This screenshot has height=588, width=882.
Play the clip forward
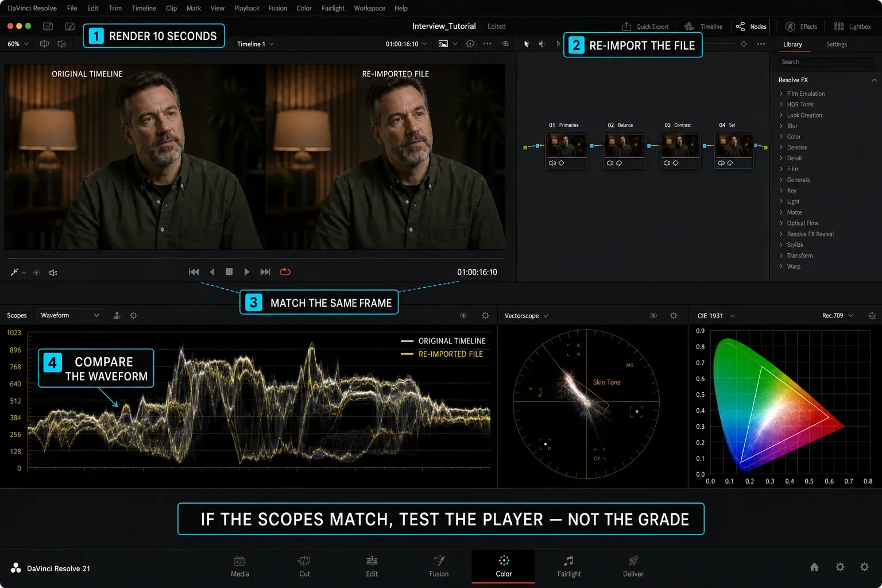point(247,272)
